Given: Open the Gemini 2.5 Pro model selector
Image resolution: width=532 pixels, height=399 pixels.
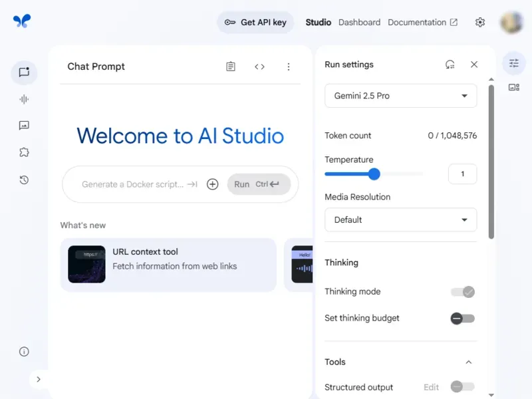Looking at the screenshot, I should click(x=400, y=95).
